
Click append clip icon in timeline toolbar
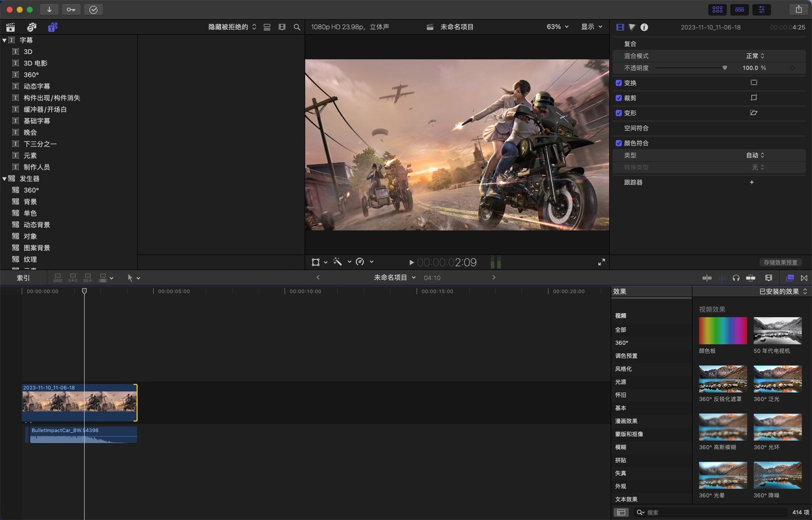pyautogui.click(x=88, y=278)
